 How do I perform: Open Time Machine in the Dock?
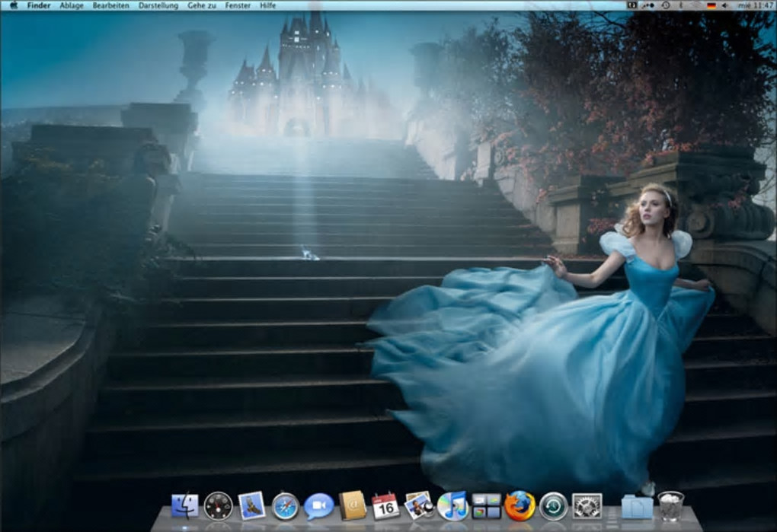554,506
